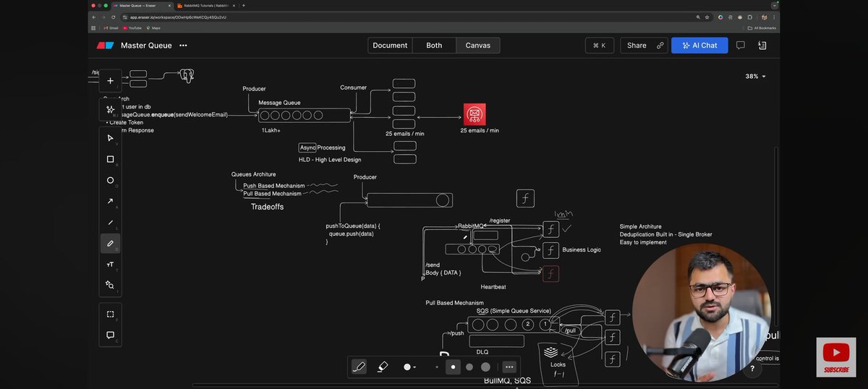This screenshot has width=868, height=389.
Task: Select the pointer selection tool
Action: click(110, 138)
